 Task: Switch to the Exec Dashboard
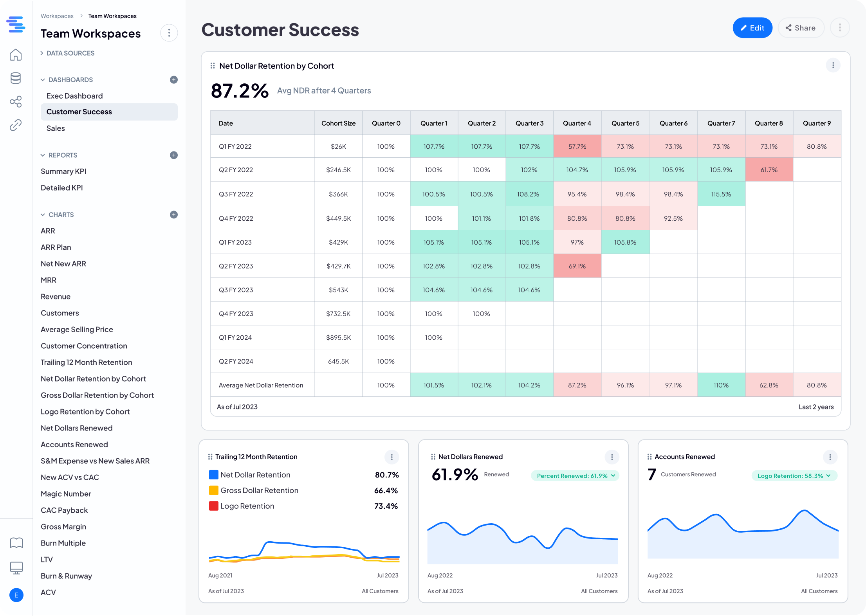74,95
